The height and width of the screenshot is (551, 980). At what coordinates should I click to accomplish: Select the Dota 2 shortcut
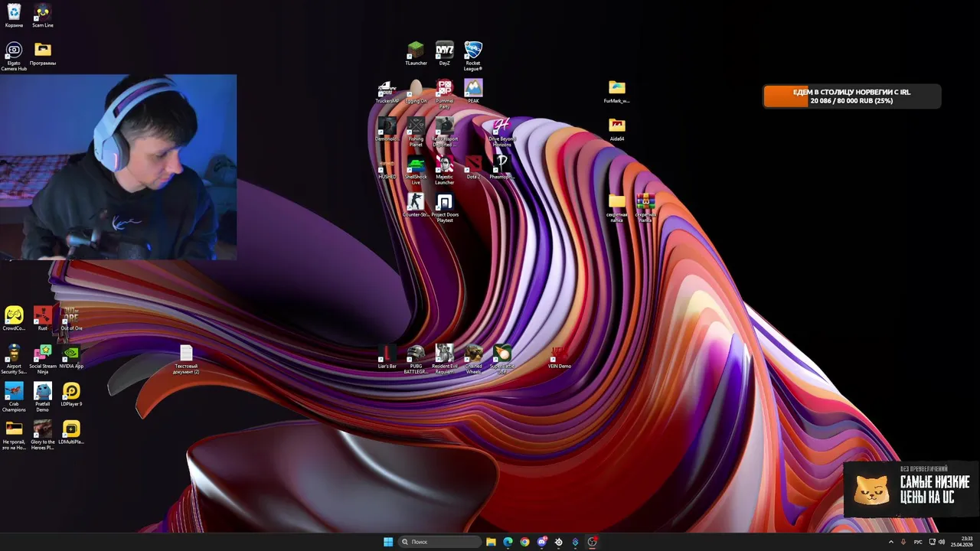[x=473, y=168]
